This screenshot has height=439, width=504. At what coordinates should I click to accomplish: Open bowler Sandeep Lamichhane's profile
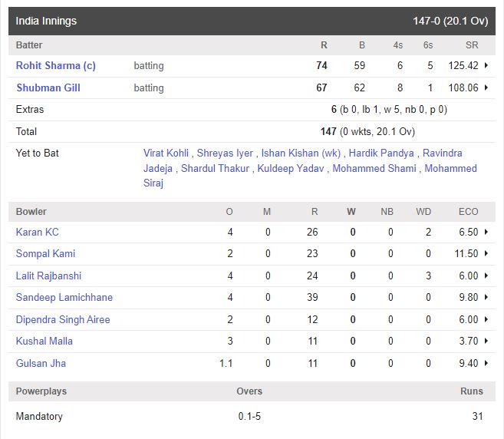pos(64,298)
